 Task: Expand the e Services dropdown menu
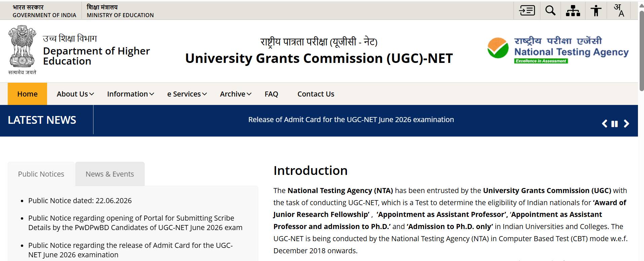[187, 94]
